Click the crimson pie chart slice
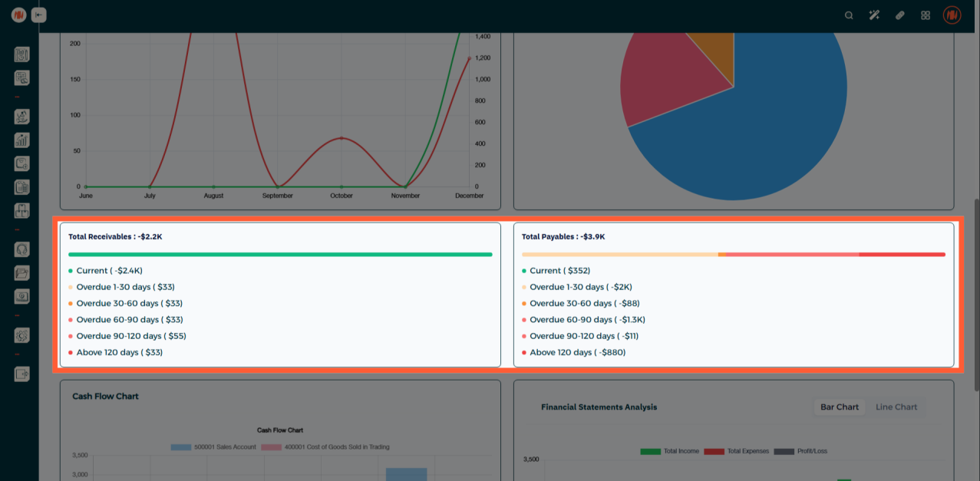This screenshot has height=481, width=980. click(x=666, y=79)
